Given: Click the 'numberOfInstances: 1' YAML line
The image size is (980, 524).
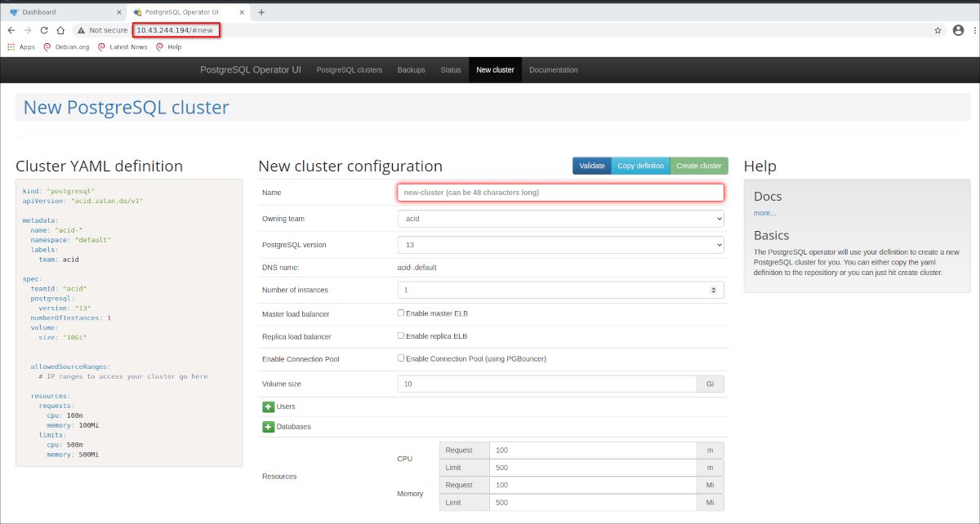Looking at the screenshot, I should click(70, 318).
